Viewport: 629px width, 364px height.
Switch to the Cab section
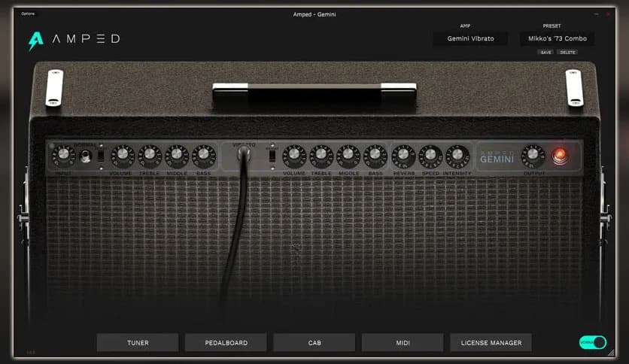point(314,343)
